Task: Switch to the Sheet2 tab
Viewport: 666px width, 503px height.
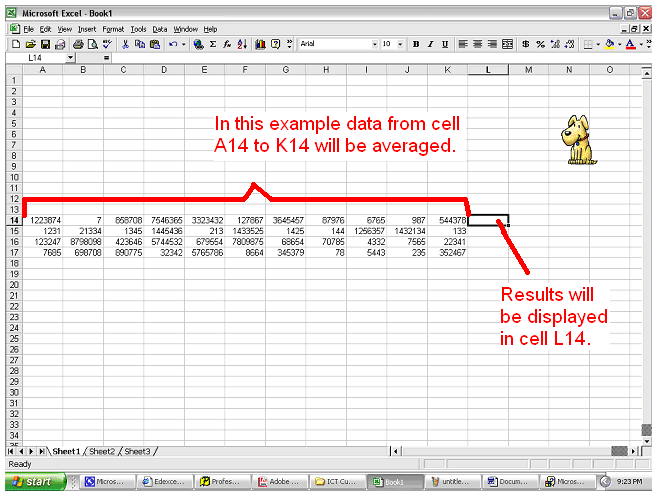Action: tap(102, 452)
